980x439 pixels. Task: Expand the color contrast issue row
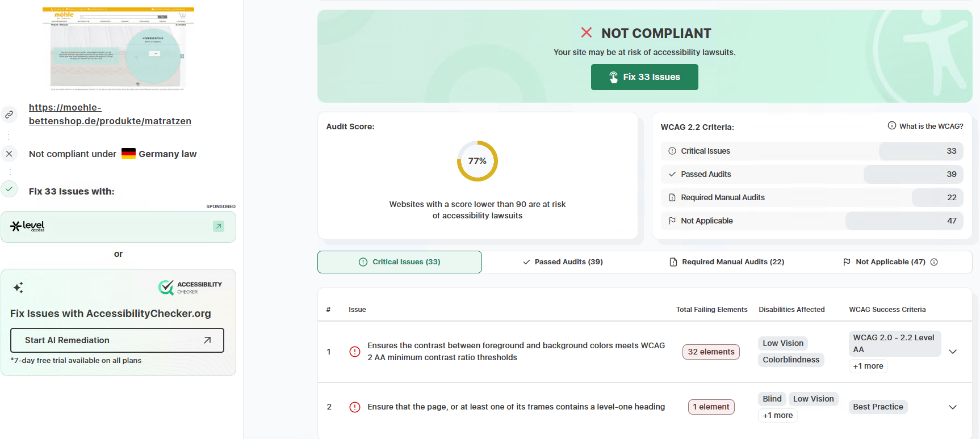pyautogui.click(x=953, y=352)
